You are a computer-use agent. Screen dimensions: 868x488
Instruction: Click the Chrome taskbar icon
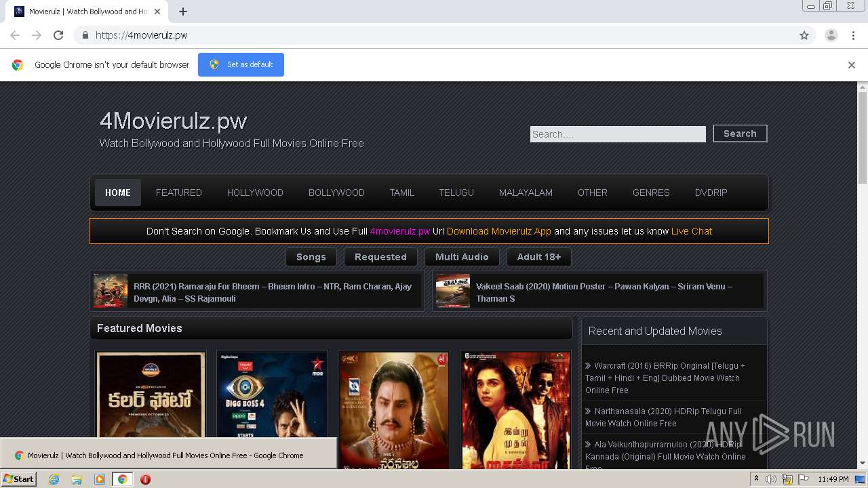point(123,479)
